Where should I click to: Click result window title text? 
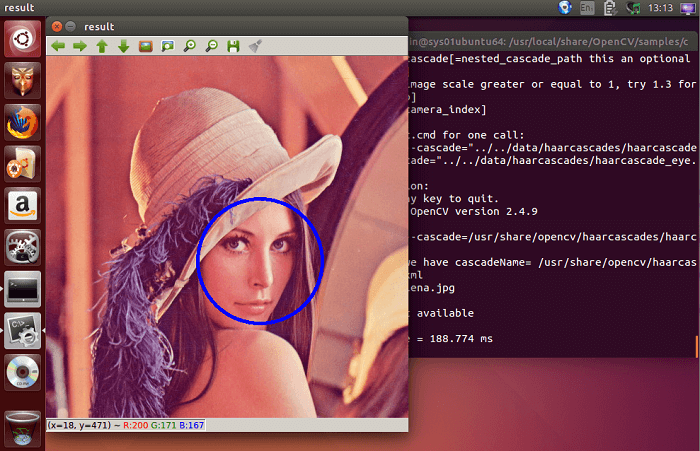tap(99, 27)
